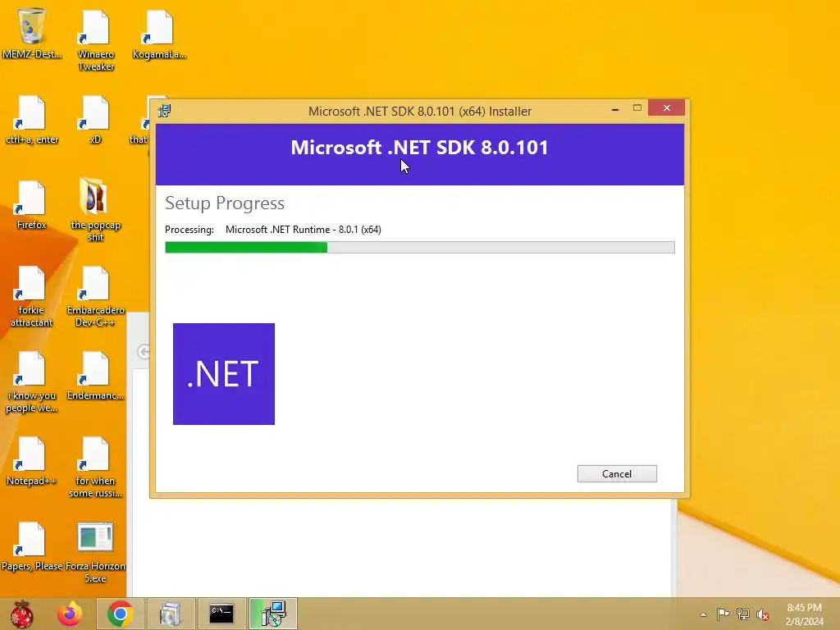Viewport: 840px width, 630px height.
Task: Select the Forza Horizon 5.exe file
Action: [95, 552]
